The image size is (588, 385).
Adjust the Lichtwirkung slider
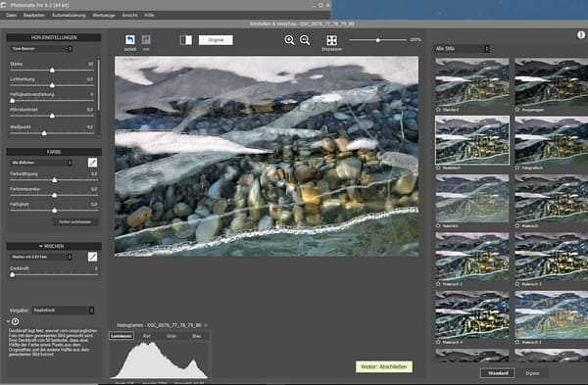click(52, 85)
